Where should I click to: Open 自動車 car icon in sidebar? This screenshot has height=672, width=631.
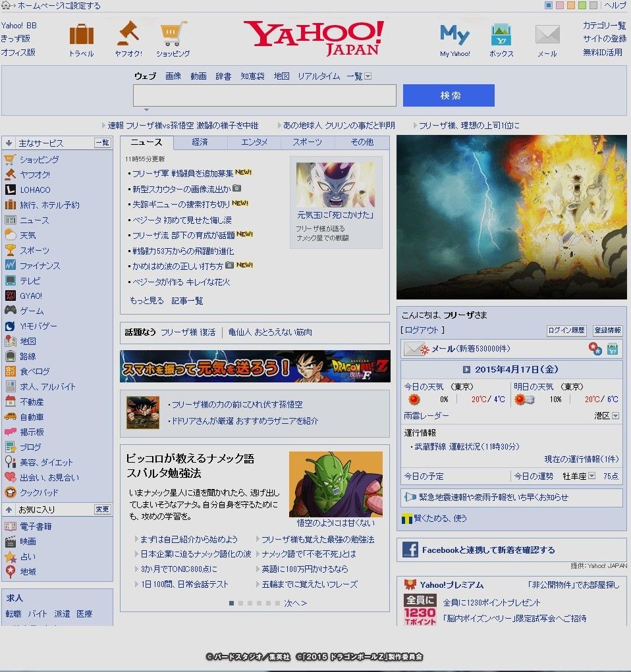10,417
